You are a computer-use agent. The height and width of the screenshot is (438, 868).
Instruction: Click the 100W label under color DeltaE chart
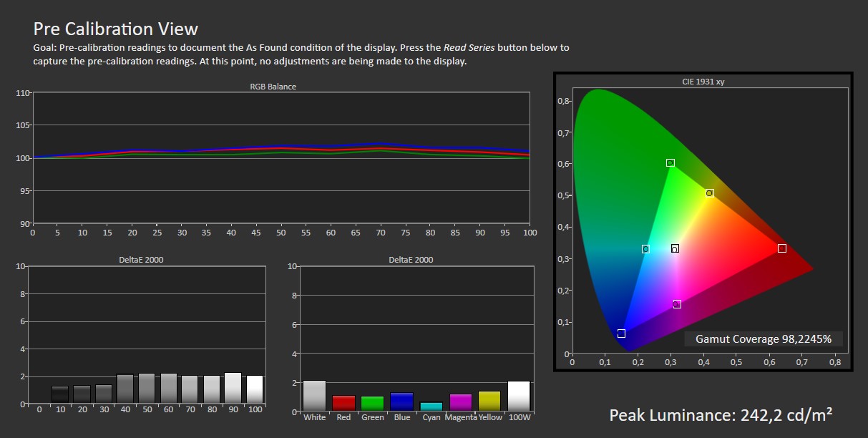(519, 417)
